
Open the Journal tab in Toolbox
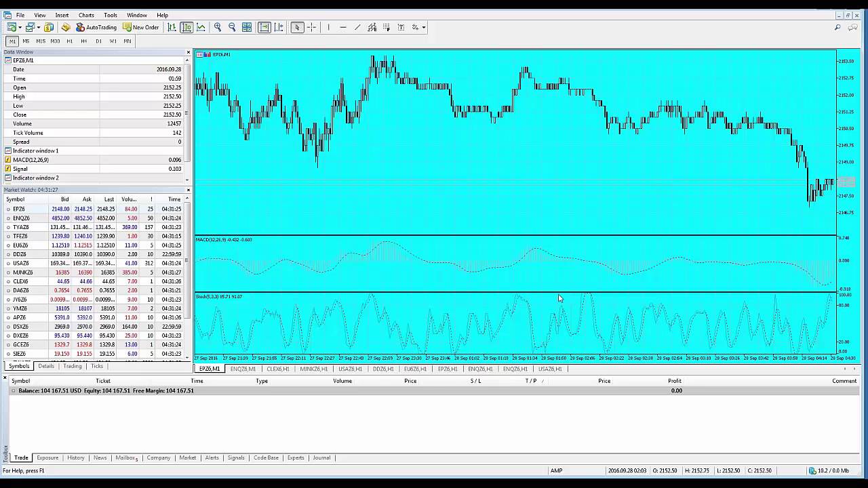click(x=321, y=457)
